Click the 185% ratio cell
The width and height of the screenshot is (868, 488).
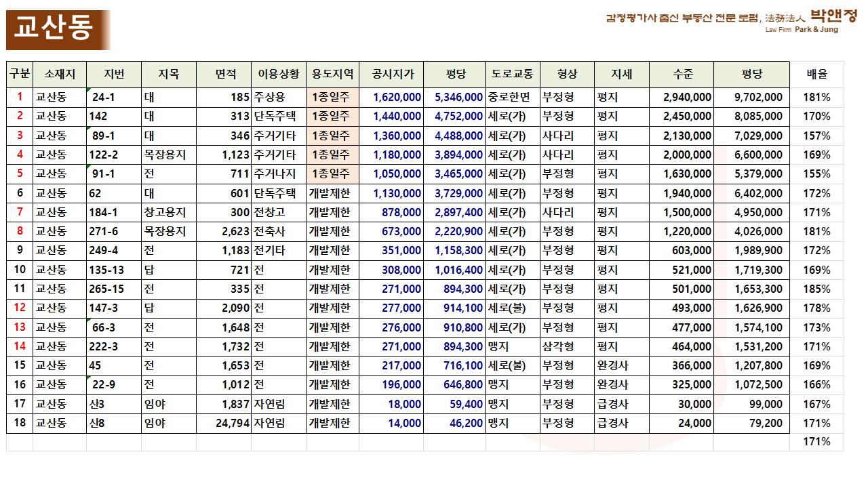(x=817, y=289)
